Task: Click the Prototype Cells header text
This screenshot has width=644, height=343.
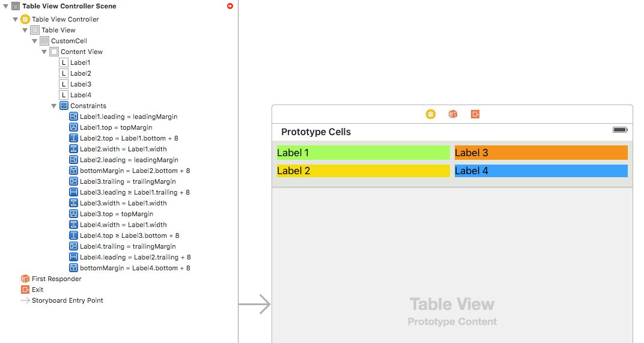Action: click(316, 132)
